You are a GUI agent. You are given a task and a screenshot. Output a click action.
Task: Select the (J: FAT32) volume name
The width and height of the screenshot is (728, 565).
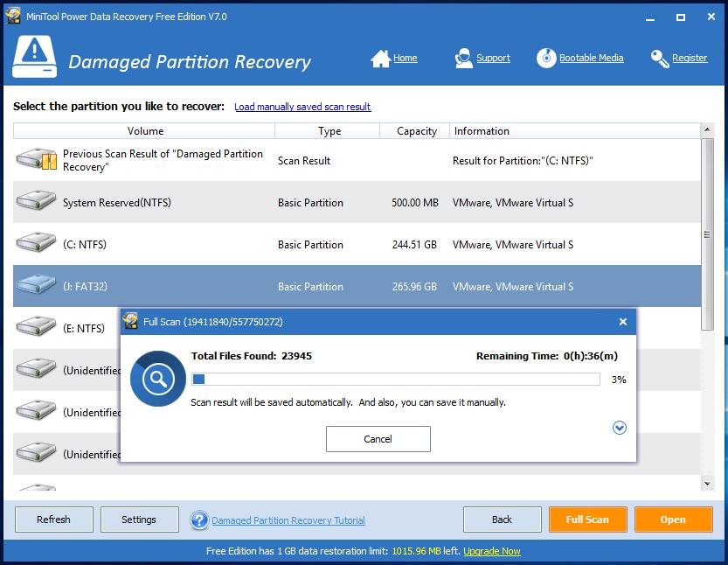pyautogui.click(x=85, y=286)
